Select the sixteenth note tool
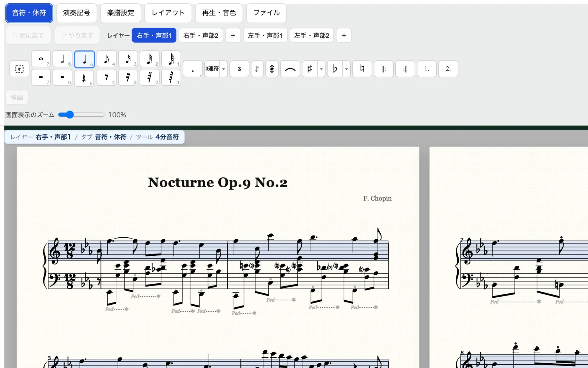 tap(128, 59)
